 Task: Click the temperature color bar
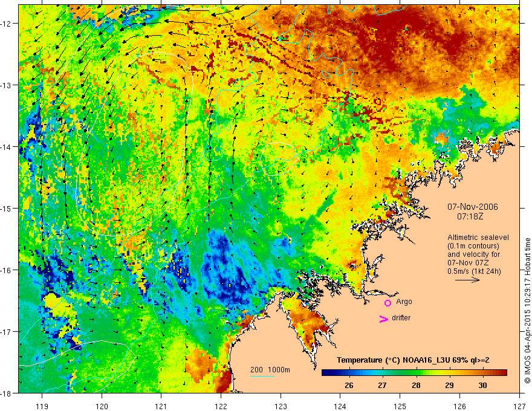click(x=414, y=373)
